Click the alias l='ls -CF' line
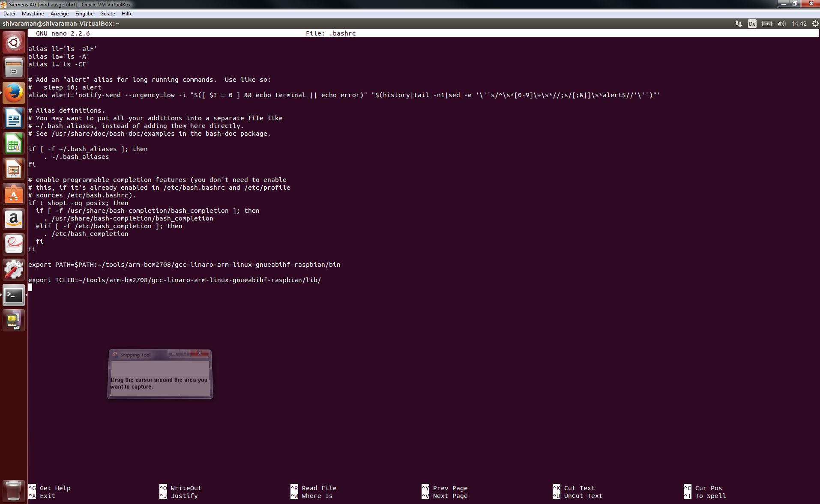 click(59, 64)
